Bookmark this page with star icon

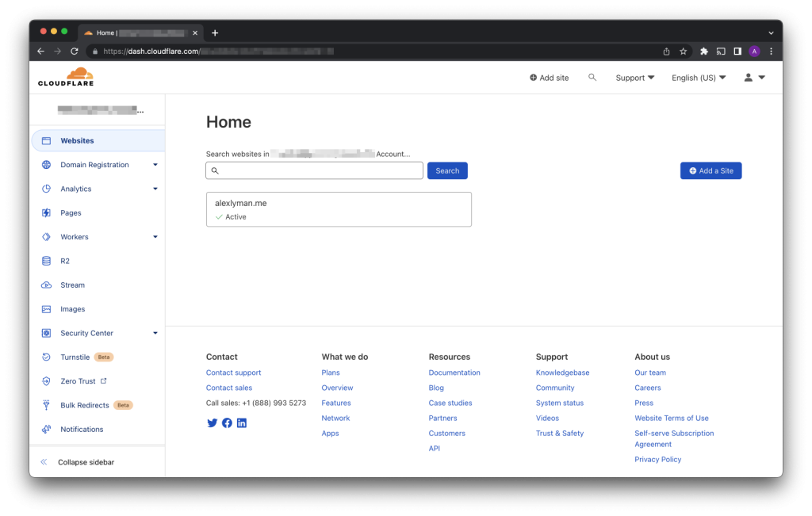pyautogui.click(x=683, y=52)
